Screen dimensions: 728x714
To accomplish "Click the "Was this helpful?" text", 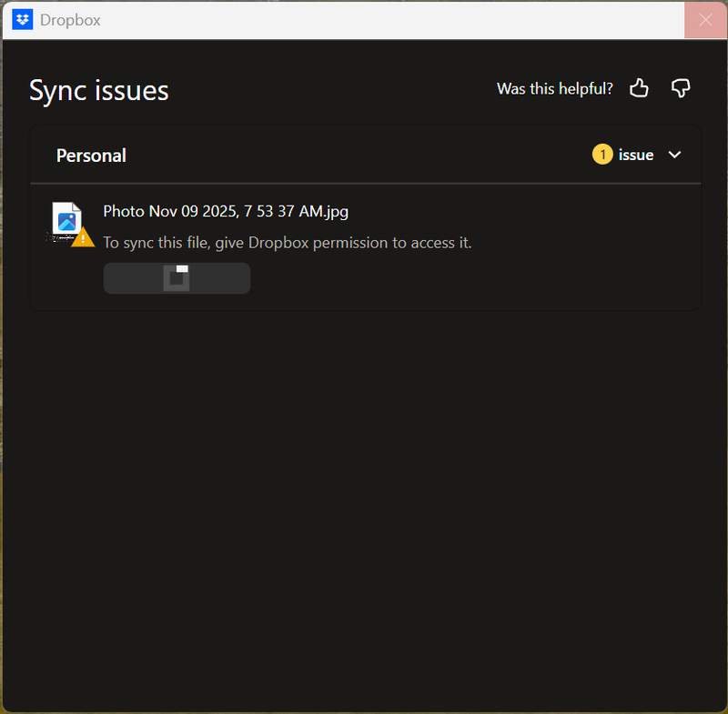I will 554,88.
